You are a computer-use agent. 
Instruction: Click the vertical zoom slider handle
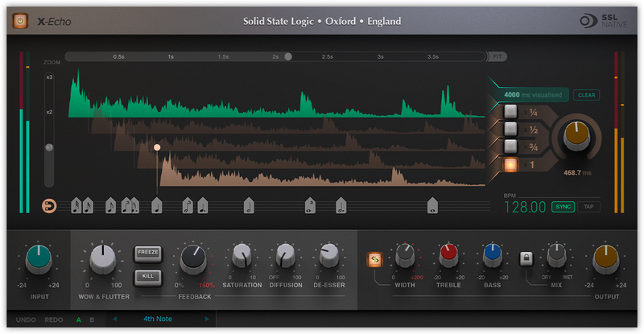[49, 148]
